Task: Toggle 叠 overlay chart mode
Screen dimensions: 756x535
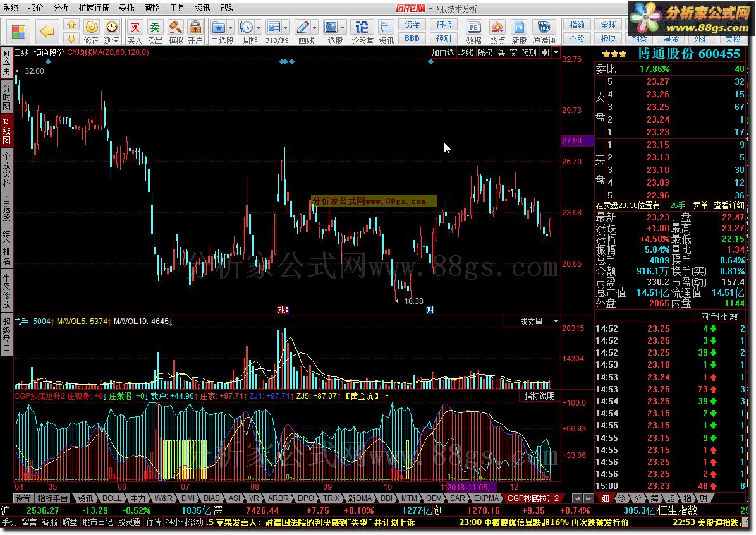Action: (501, 52)
